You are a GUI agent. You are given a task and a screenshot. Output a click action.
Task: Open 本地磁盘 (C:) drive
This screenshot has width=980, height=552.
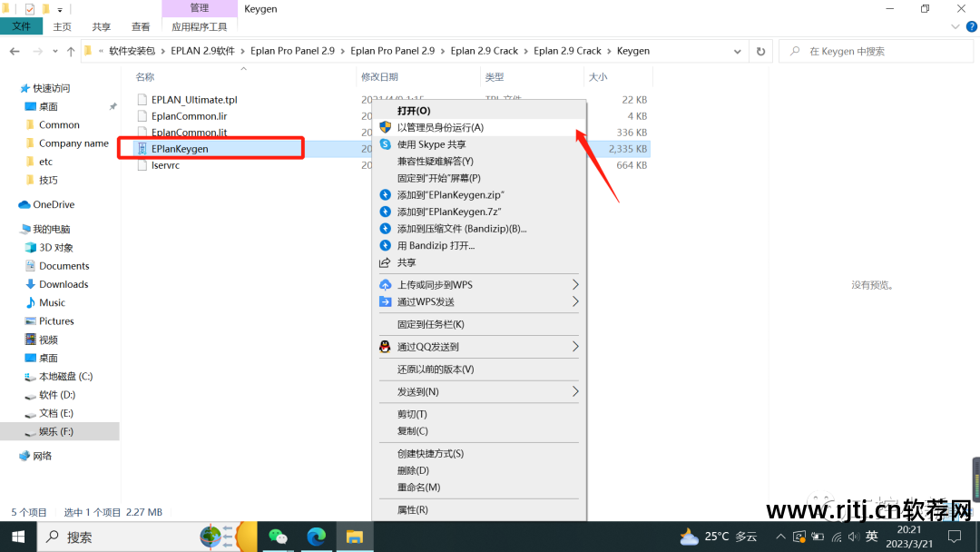click(x=65, y=377)
